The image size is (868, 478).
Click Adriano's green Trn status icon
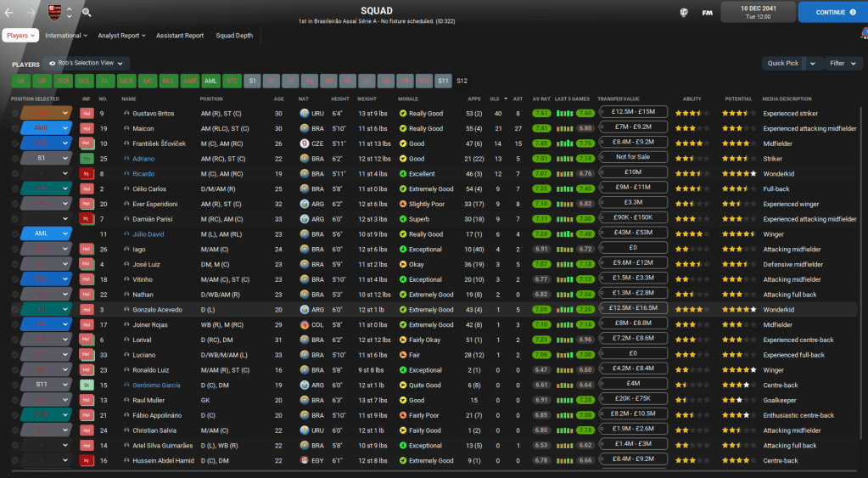pos(86,159)
